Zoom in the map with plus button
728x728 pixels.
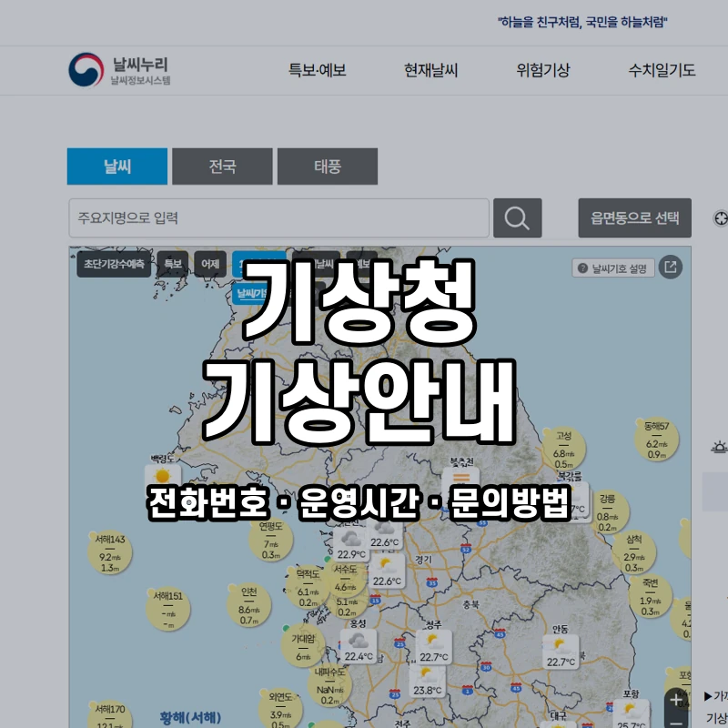click(676, 700)
